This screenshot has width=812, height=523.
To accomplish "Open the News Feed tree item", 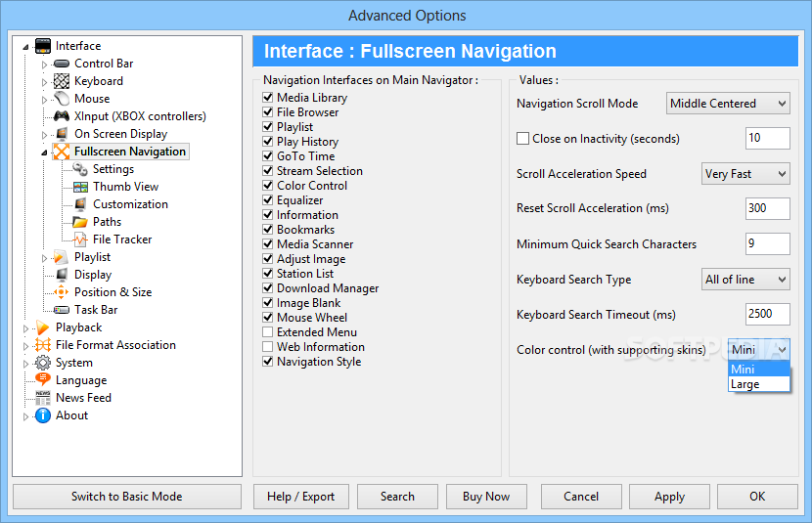I will [x=83, y=398].
